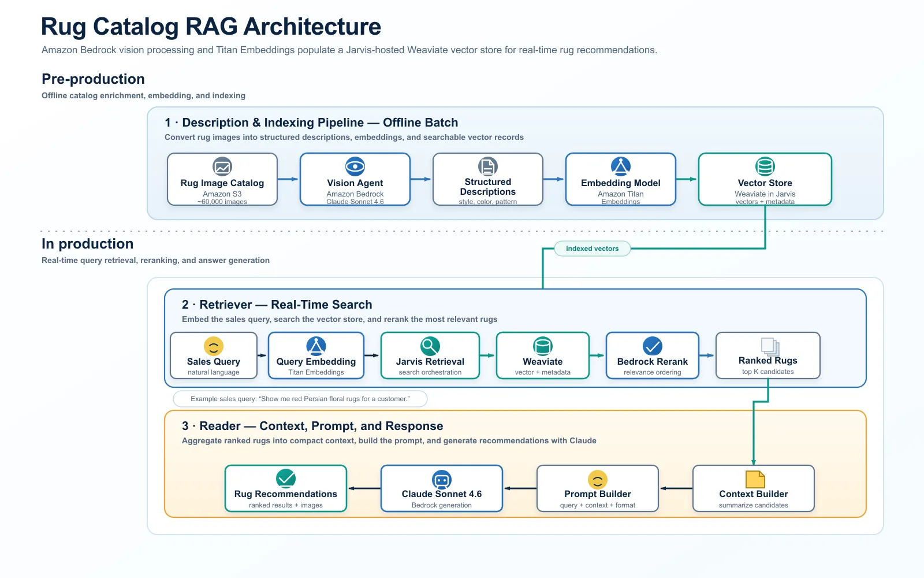Screen dimensions: 924x578
Task: Click the 'Pre-production' section heading
Action: [93, 79]
